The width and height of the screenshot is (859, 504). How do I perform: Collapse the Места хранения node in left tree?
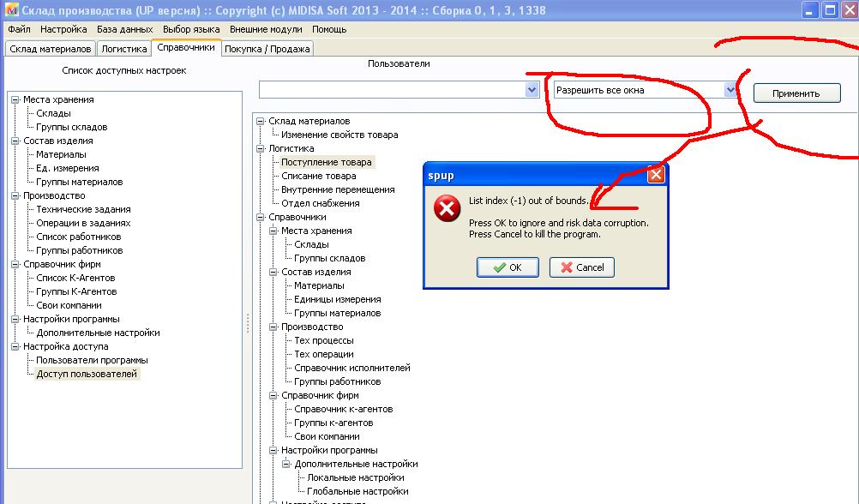15,99
